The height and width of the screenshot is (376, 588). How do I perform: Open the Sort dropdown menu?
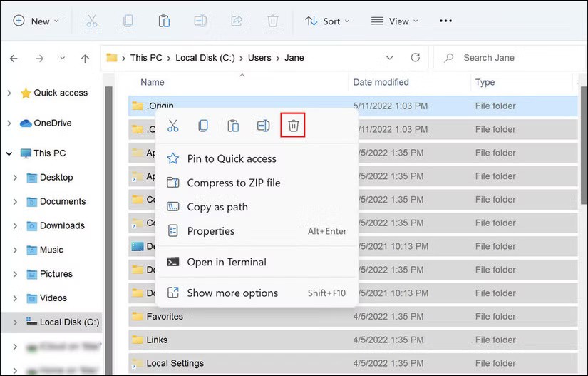pos(327,21)
